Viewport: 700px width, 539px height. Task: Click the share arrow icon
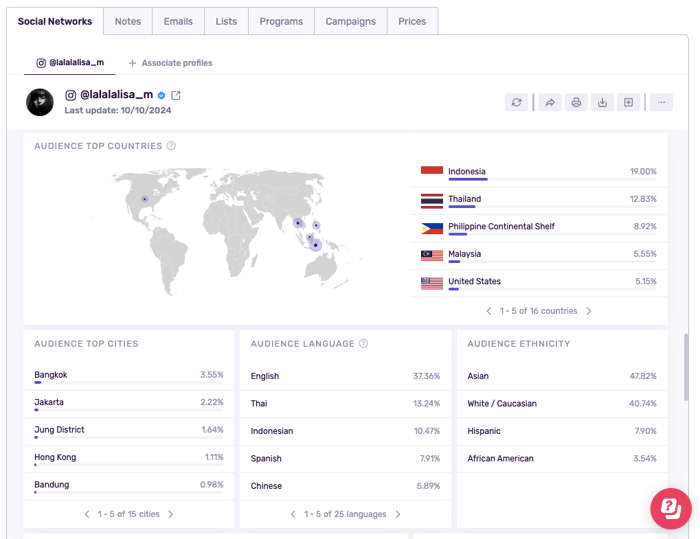(x=549, y=102)
